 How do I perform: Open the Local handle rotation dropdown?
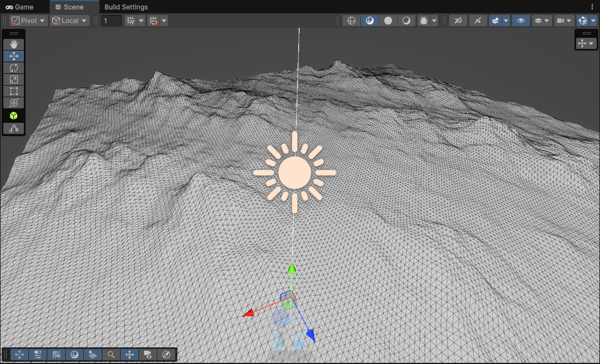click(70, 21)
